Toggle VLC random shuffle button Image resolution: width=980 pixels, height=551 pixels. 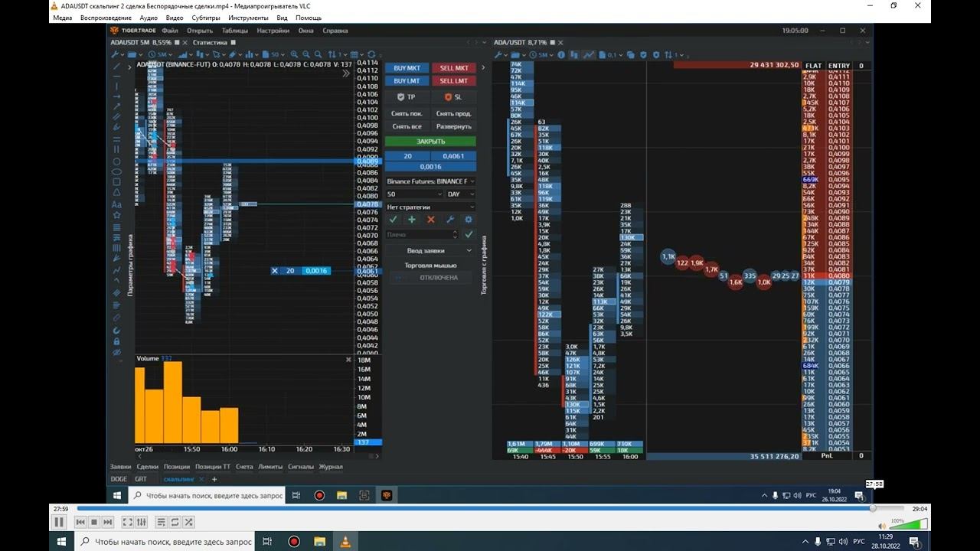point(188,522)
